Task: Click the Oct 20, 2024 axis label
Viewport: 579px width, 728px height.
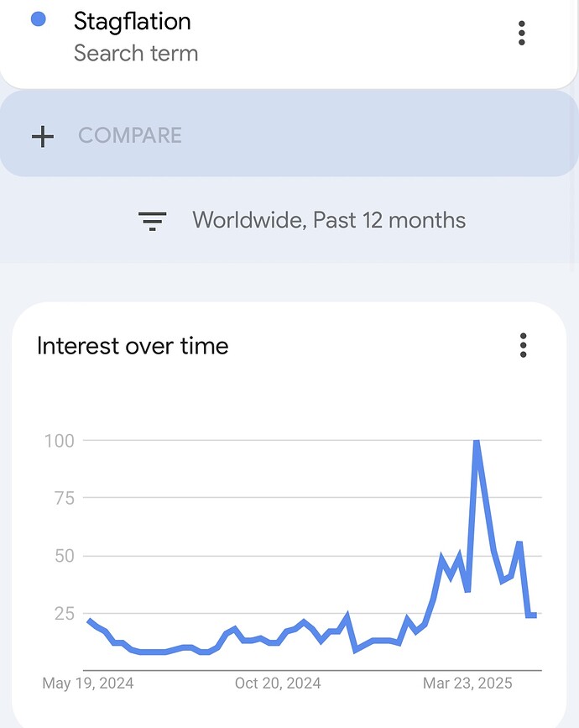Action: [278, 683]
